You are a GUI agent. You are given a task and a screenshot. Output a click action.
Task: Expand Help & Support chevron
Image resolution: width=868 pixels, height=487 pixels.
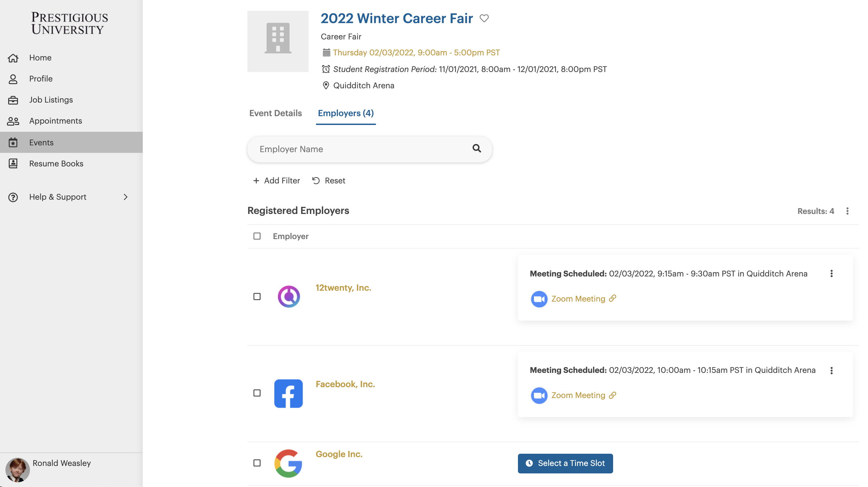tap(125, 197)
